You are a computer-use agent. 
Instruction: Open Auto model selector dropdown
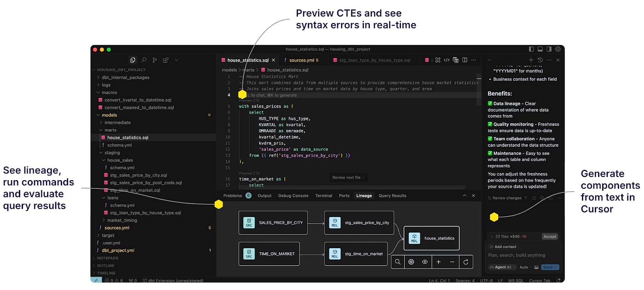point(524,267)
